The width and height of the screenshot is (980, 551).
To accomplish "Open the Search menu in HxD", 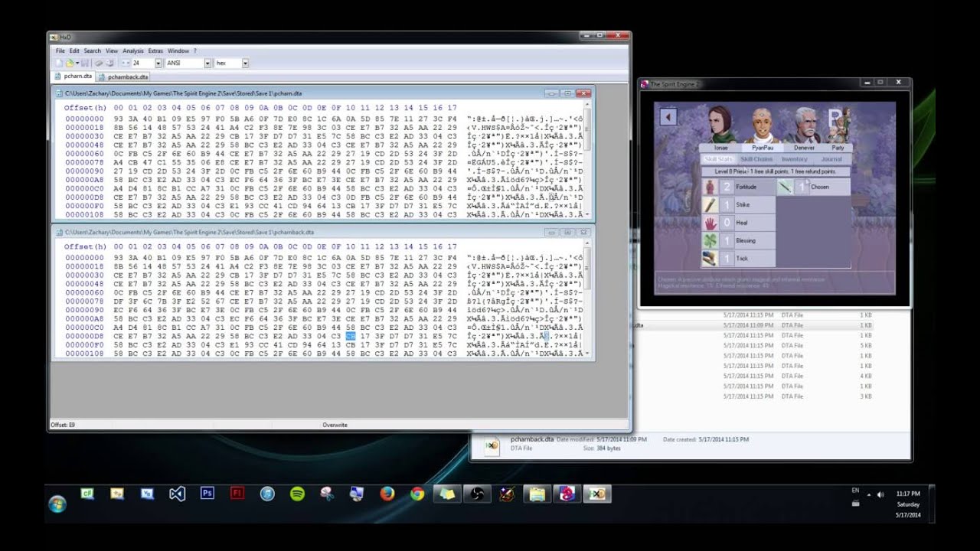I will coord(93,51).
